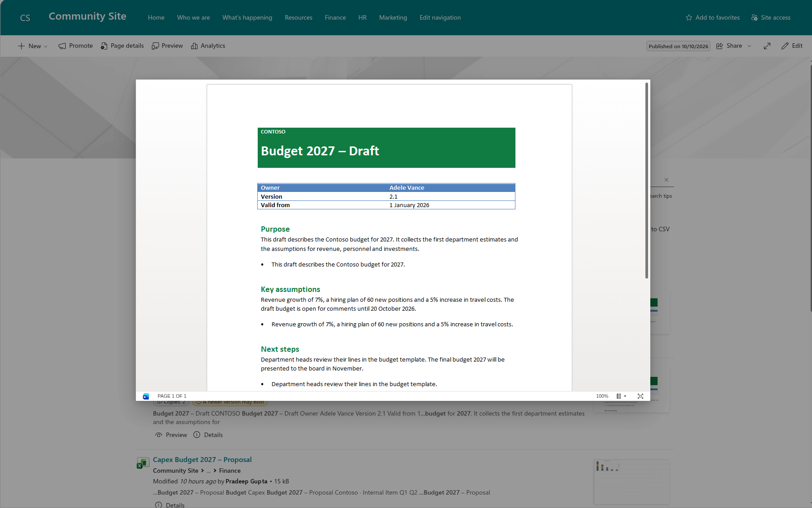Click Edit navigation link

click(440, 17)
